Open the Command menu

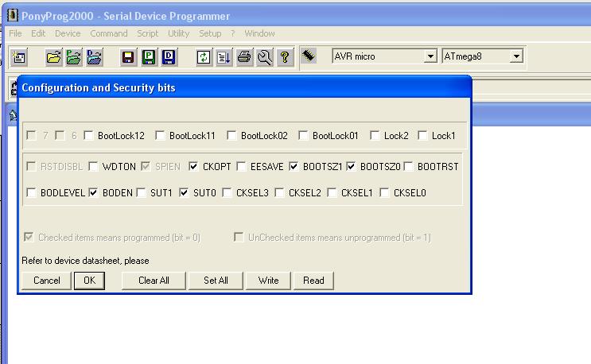(x=108, y=33)
